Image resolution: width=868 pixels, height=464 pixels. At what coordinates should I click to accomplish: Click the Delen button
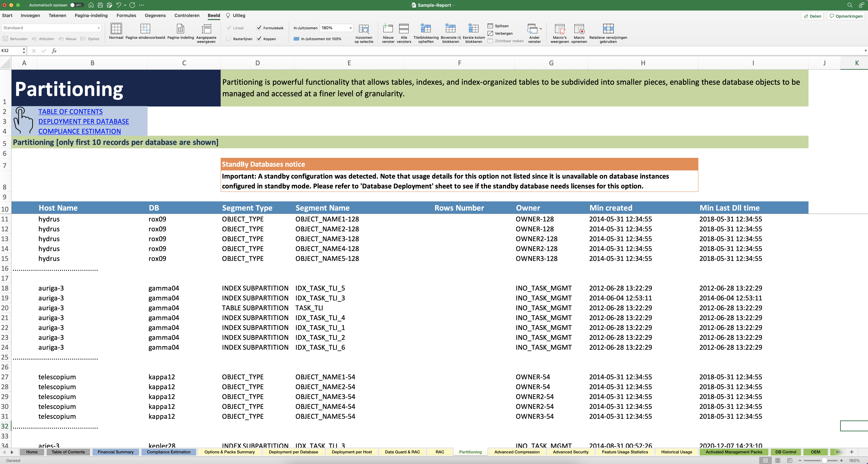click(x=812, y=16)
